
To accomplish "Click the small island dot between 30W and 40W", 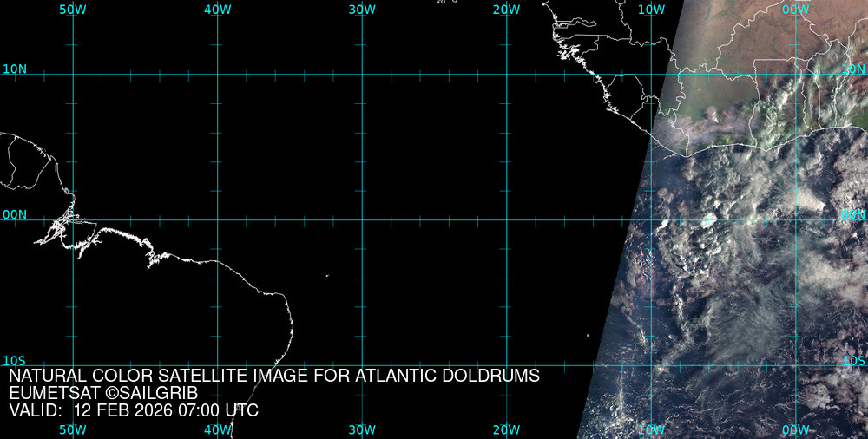I will coord(327,276).
